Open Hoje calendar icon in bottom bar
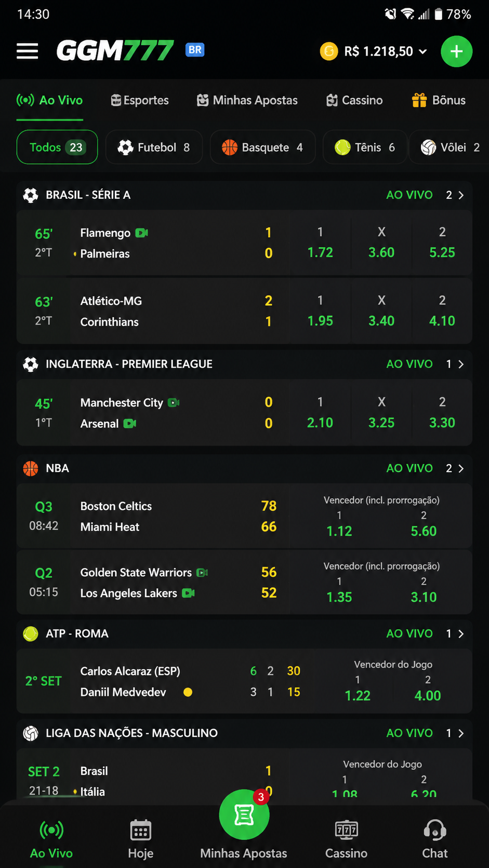Screen dimensions: 489x868 (x=141, y=830)
